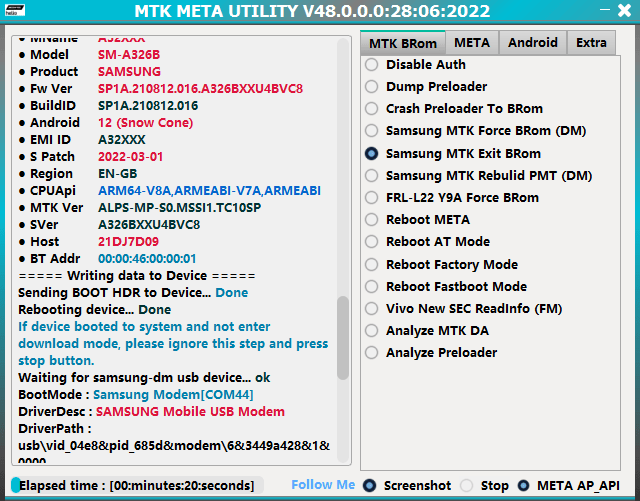The width and height of the screenshot is (640, 501).
Task: Click the DriverPath usb\vid_04e8 text
Action: point(174,446)
